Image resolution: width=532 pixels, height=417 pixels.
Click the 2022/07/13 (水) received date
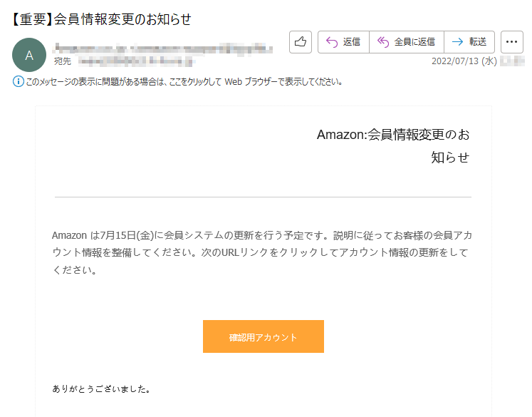[x=464, y=61]
